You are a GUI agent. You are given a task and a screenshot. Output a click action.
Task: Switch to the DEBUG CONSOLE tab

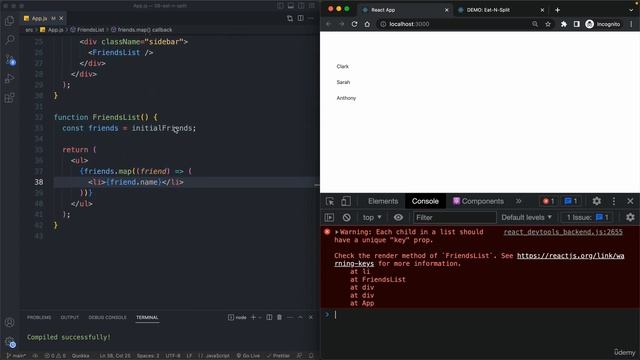tap(107, 317)
